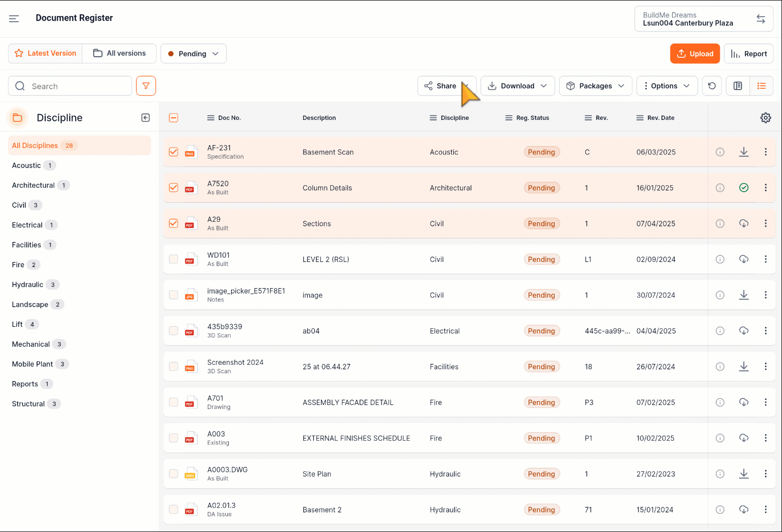Image resolution: width=782 pixels, height=532 pixels.
Task: Switch to the list view icon
Action: pos(761,86)
